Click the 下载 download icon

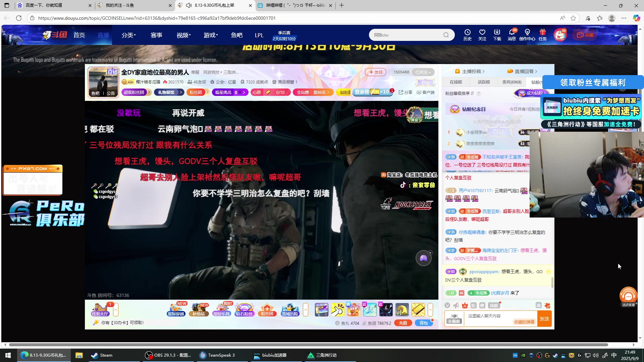point(497,35)
